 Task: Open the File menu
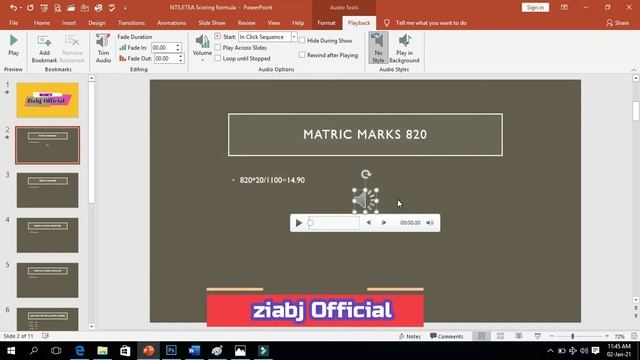coord(13,23)
